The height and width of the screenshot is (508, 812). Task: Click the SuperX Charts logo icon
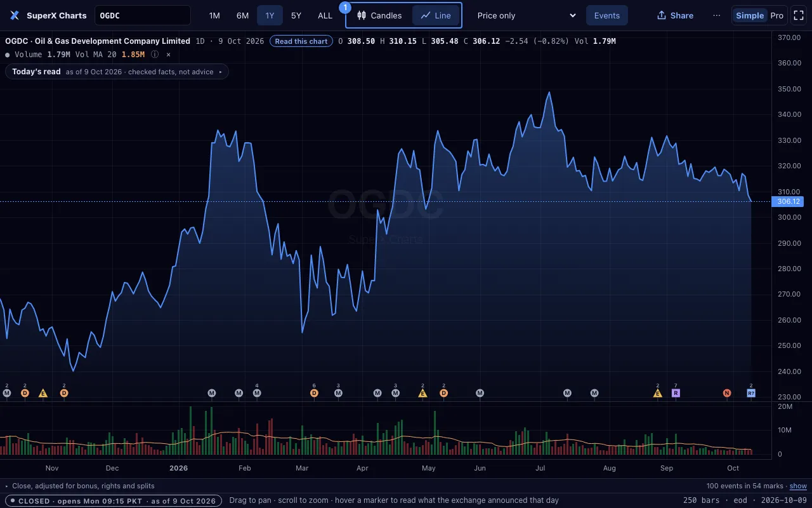click(x=15, y=15)
